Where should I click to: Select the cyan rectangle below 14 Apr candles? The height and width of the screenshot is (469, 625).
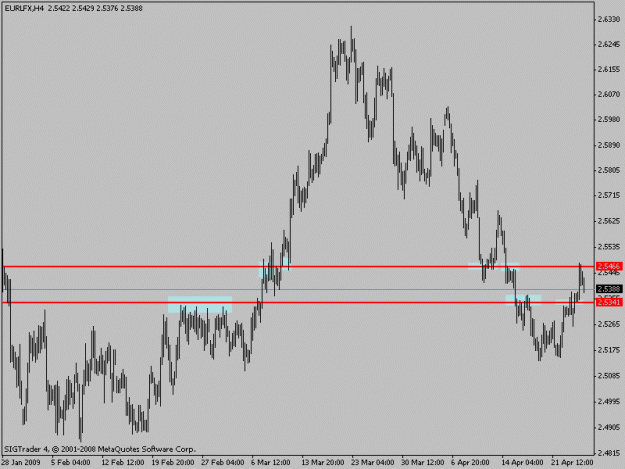[x=523, y=300]
